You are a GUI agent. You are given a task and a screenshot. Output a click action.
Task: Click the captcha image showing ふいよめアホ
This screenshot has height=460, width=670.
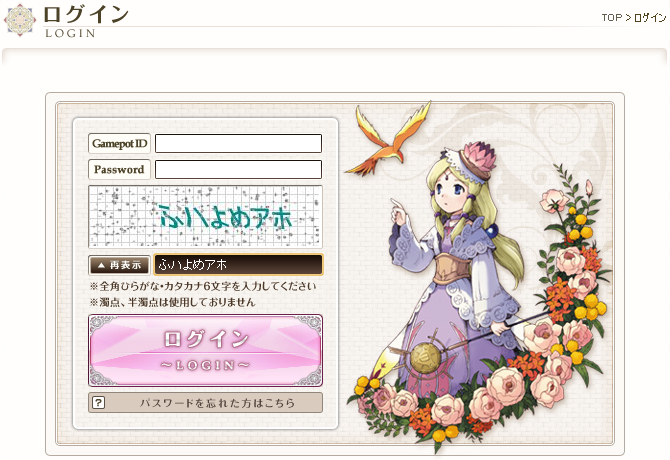tap(206, 217)
